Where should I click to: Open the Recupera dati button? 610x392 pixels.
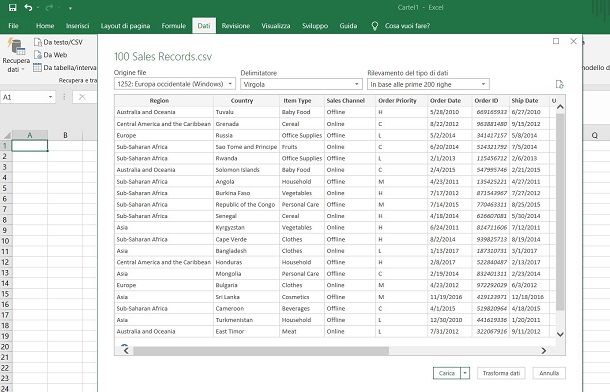(x=16, y=56)
